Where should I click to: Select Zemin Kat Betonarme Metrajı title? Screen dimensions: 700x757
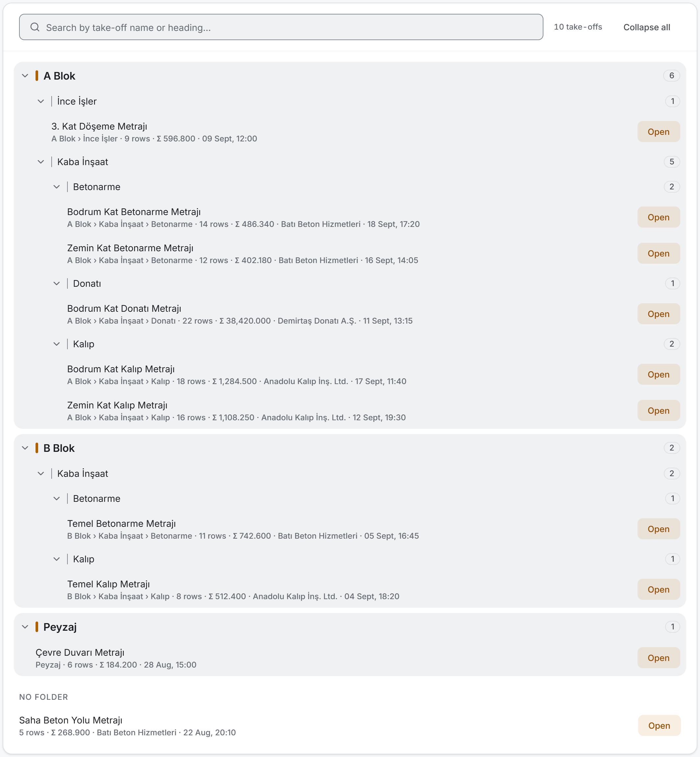click(x=130, y=248)
